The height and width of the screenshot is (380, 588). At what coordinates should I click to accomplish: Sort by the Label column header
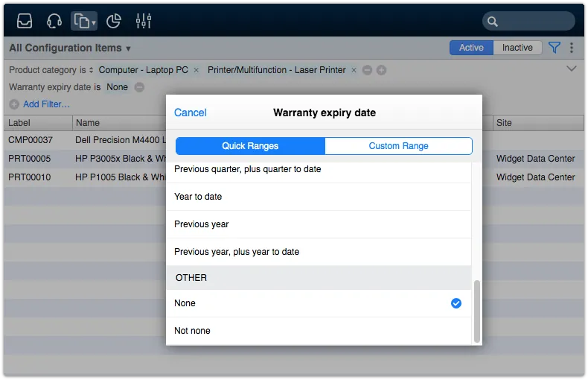[38, 123]
